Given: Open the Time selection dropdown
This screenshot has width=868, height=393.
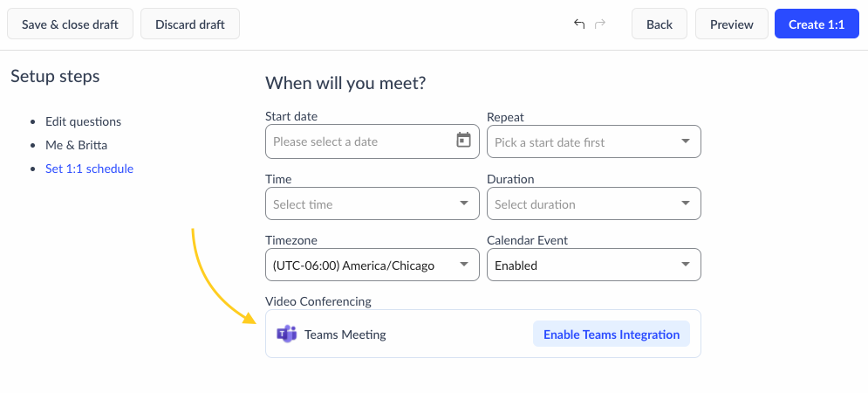Looking at the screenshot, I should pyautogui.click(x=372, y=203).
